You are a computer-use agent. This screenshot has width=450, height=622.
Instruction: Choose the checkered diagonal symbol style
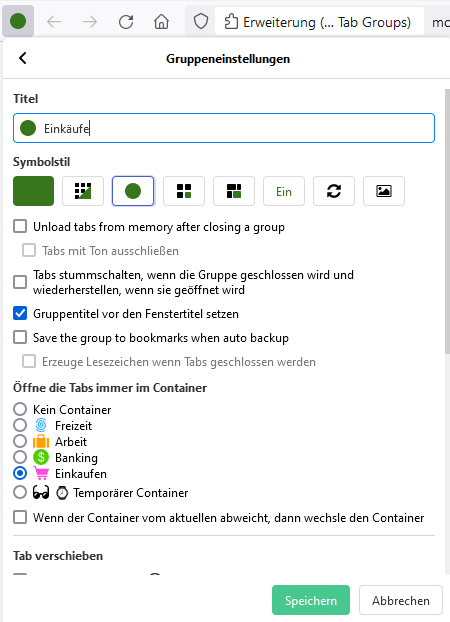tap(83, 191)
